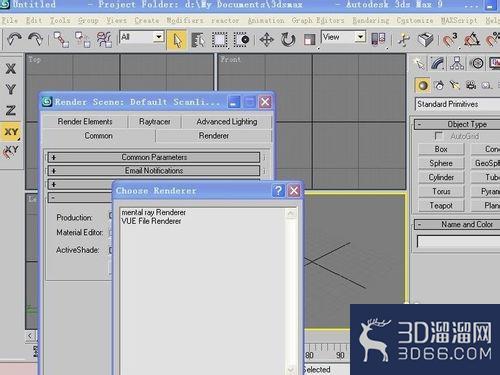This screenshot has height=375, width=500.
Task: Click the box-shaped icon after Manipulate
Action: (425, 40)
